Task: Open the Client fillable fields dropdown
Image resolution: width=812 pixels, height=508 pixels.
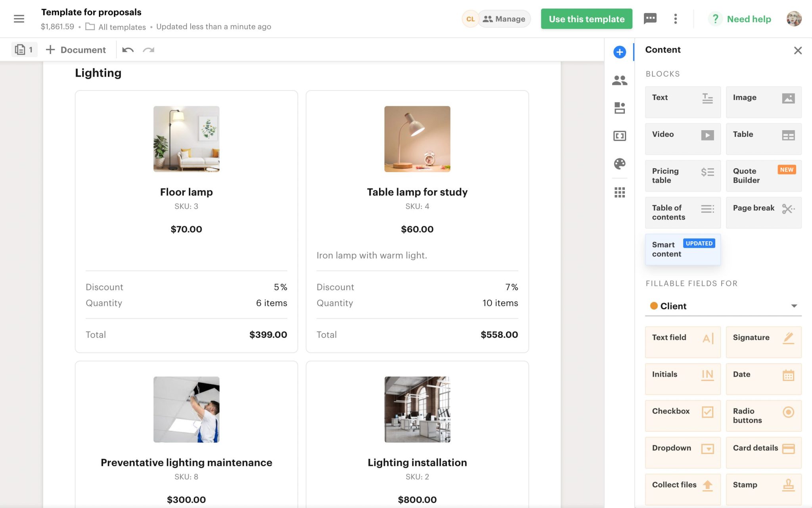Action: (x=723, y=306)
